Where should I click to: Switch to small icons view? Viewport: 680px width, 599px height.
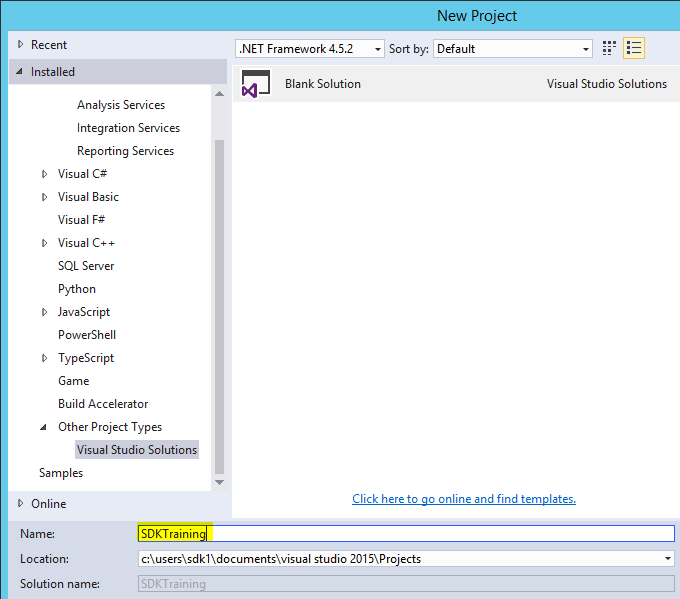coord(610,48)
